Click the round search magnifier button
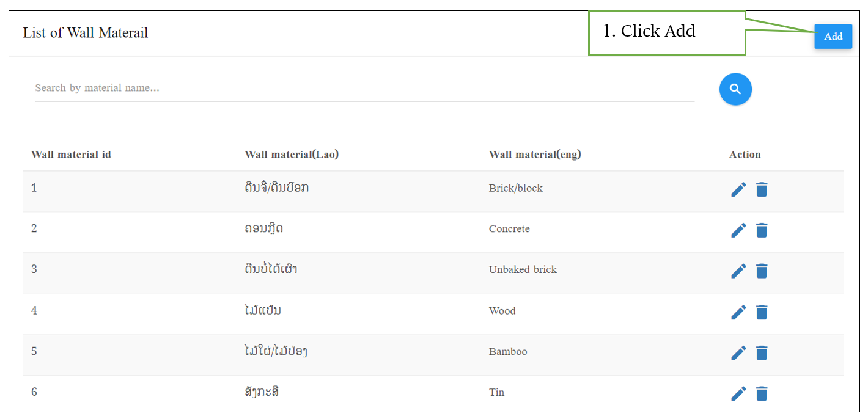868x419 pixels. (x=735, y=89)
